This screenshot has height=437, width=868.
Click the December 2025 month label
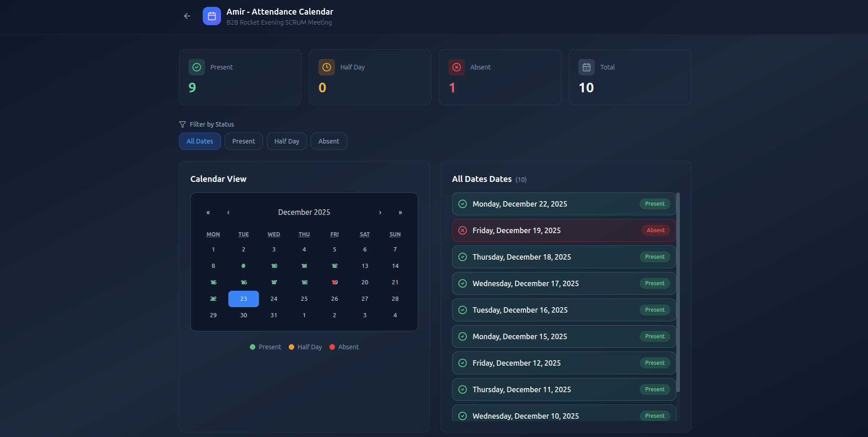[x=304, y=212]
